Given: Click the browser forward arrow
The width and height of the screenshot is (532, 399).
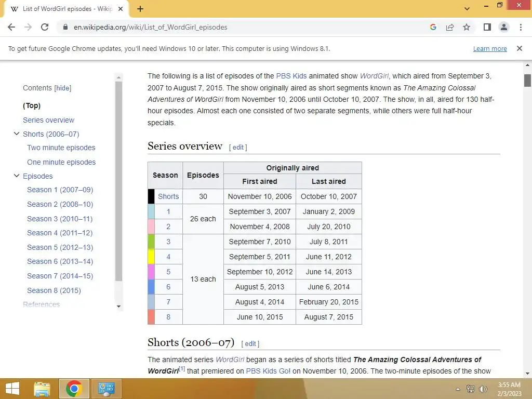Looking at the screenshot, I should point(28,27).
